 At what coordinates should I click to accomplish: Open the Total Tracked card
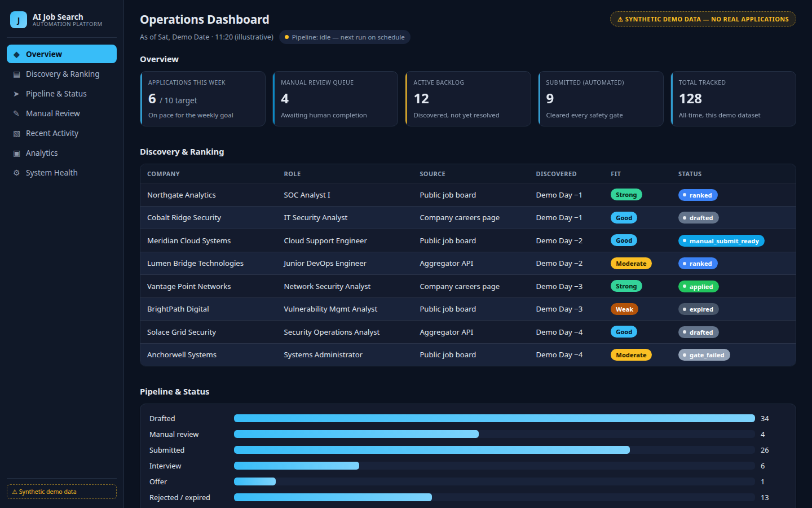click(x=733, y=99)
